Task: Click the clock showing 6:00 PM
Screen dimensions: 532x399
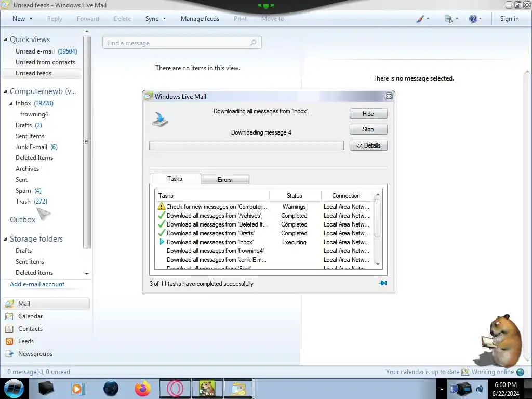Action: click(x=506, y=385)
